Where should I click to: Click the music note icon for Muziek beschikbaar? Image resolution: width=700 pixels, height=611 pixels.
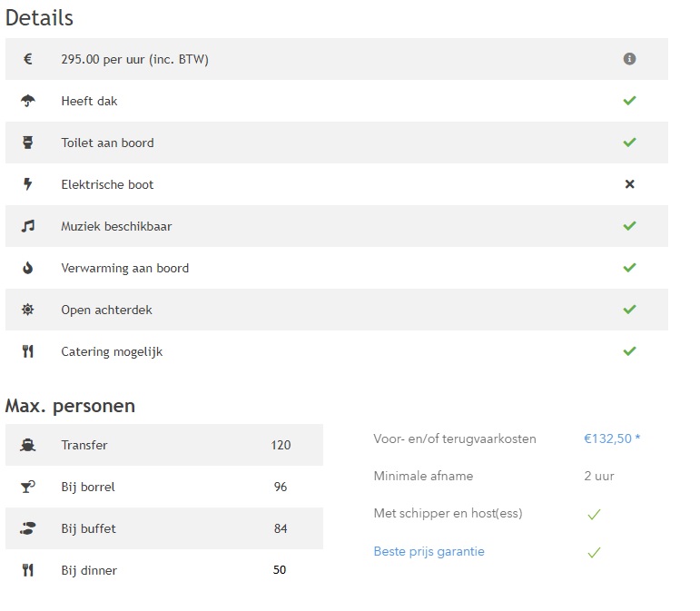point(27,226)
